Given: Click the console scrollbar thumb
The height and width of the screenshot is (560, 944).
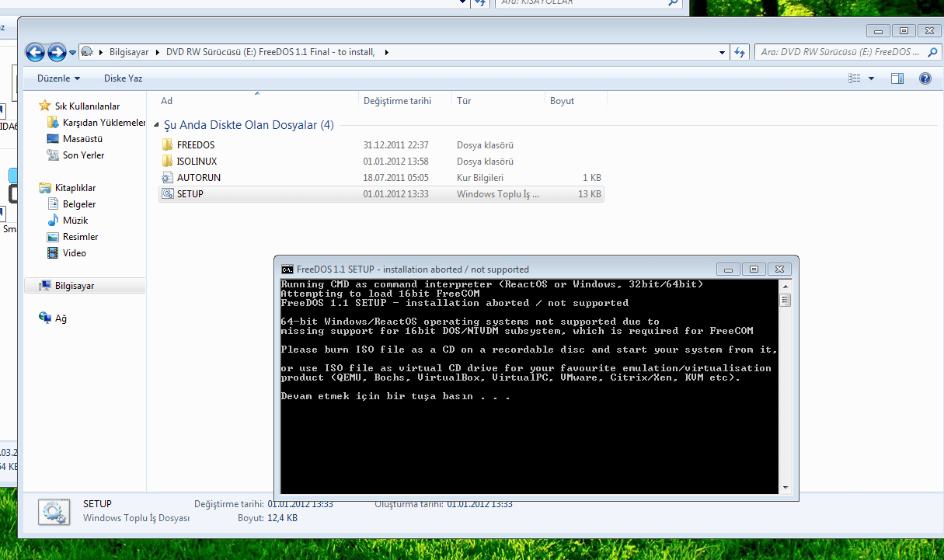Looking at the screenshot, I should pyautogui.click(x=785, y=301).
